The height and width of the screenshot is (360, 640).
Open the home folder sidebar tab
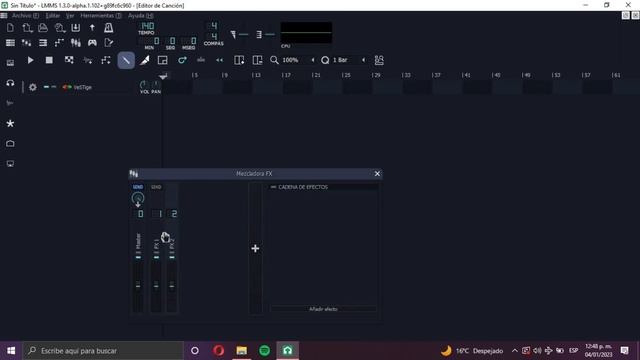[x=10, y=144]
